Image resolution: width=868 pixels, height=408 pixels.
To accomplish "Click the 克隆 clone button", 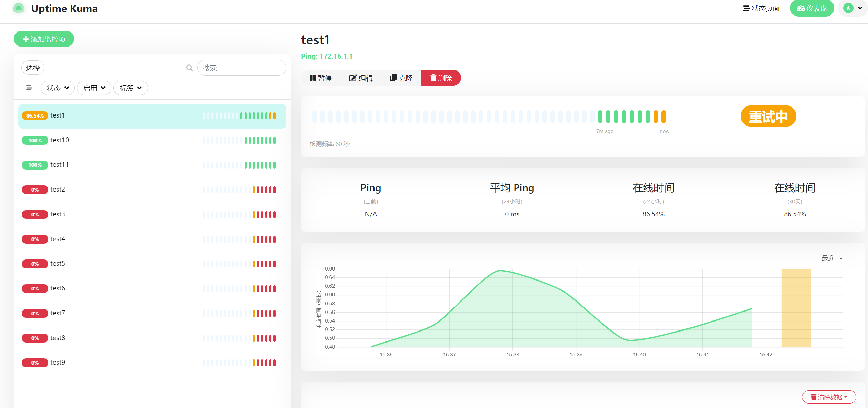I will (x=401, y=78).
